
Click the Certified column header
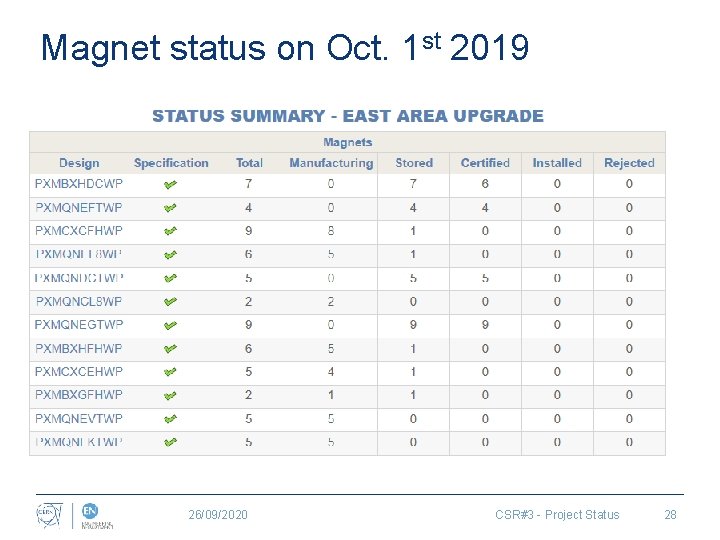(x=485, y=163)
